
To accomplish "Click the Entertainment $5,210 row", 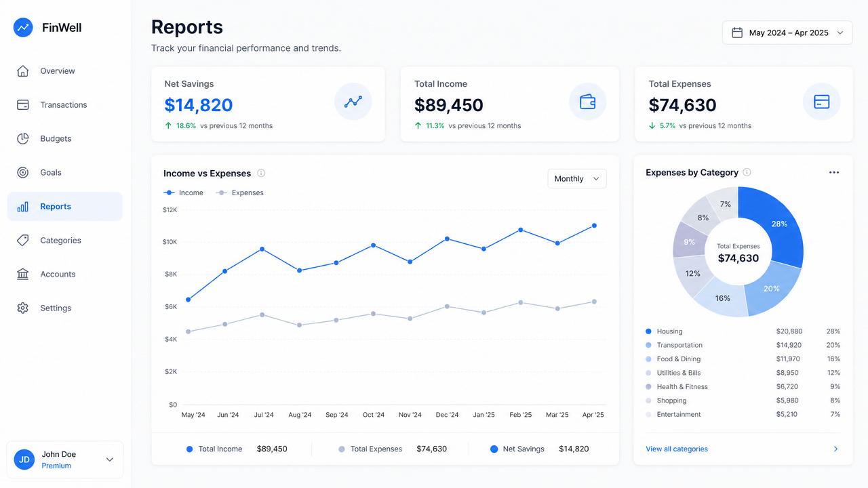I will [743, 414].
